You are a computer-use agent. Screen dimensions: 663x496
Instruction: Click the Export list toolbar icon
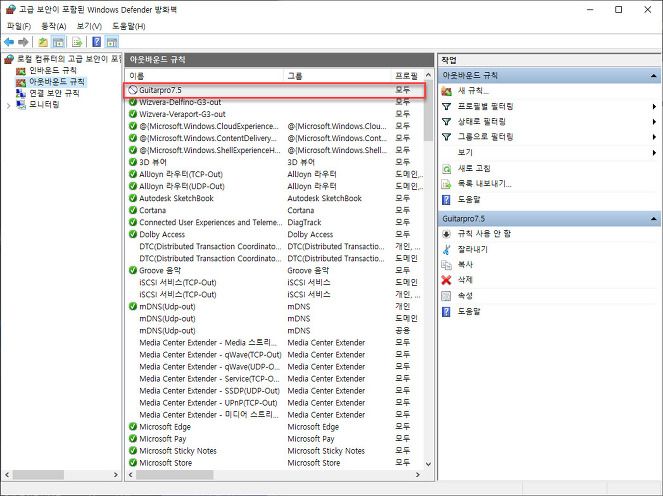point(77,42)
